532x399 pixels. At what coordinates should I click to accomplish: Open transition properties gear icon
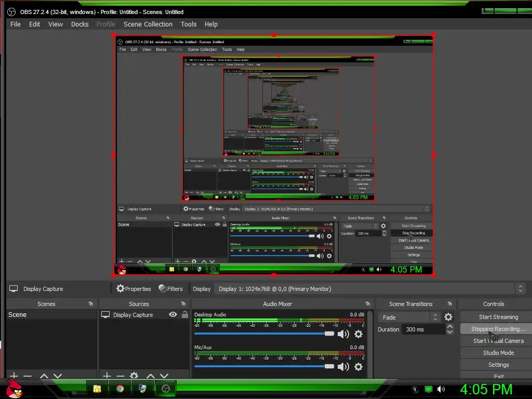pos(448,317)
